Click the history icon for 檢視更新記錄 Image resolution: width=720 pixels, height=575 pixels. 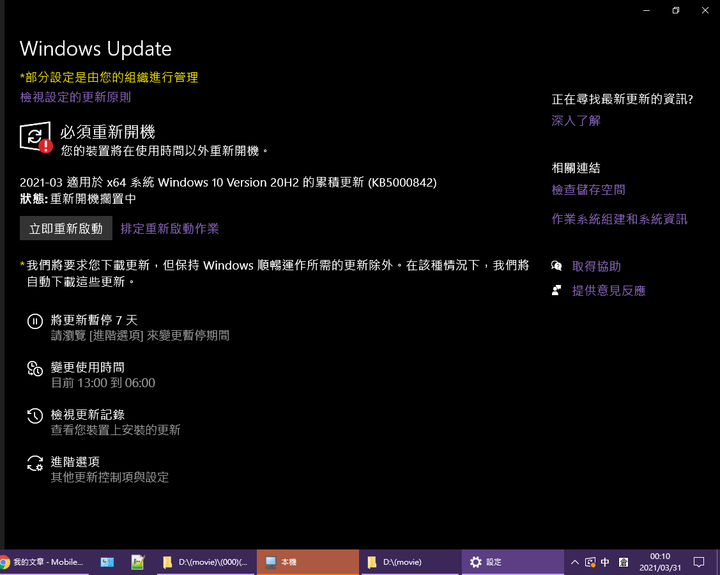click(35, 416)
